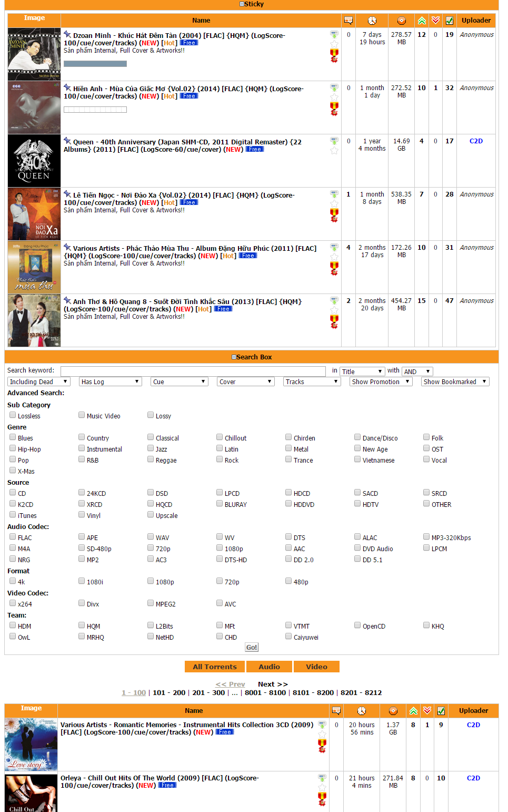This screenshot has width=508, height=812.
Task: Check the Jazz genre box
Action: (151, 448)
